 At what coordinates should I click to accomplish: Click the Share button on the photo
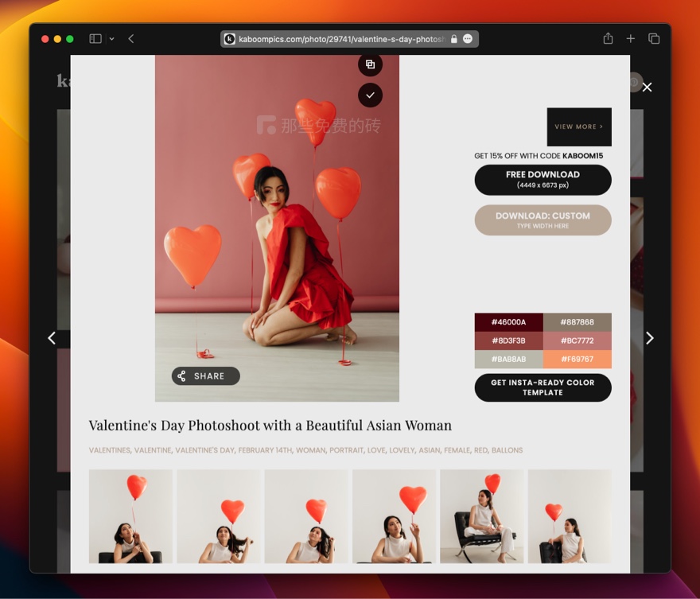[x=205, y=376]
